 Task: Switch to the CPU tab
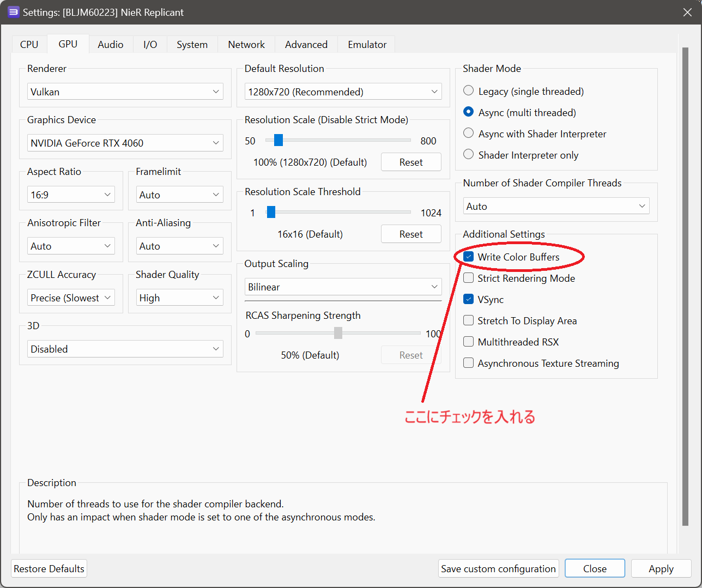(x=29, y=44)
